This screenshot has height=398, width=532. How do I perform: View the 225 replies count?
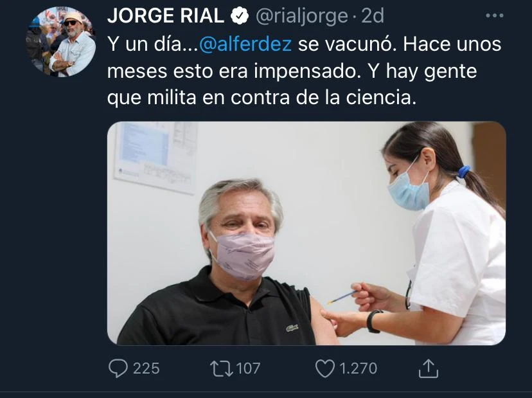146,369
